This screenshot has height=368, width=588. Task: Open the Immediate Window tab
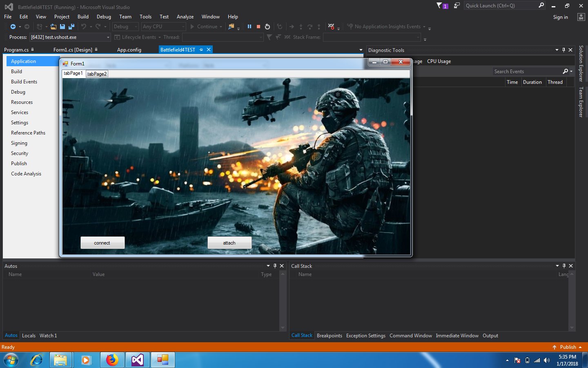457,336
